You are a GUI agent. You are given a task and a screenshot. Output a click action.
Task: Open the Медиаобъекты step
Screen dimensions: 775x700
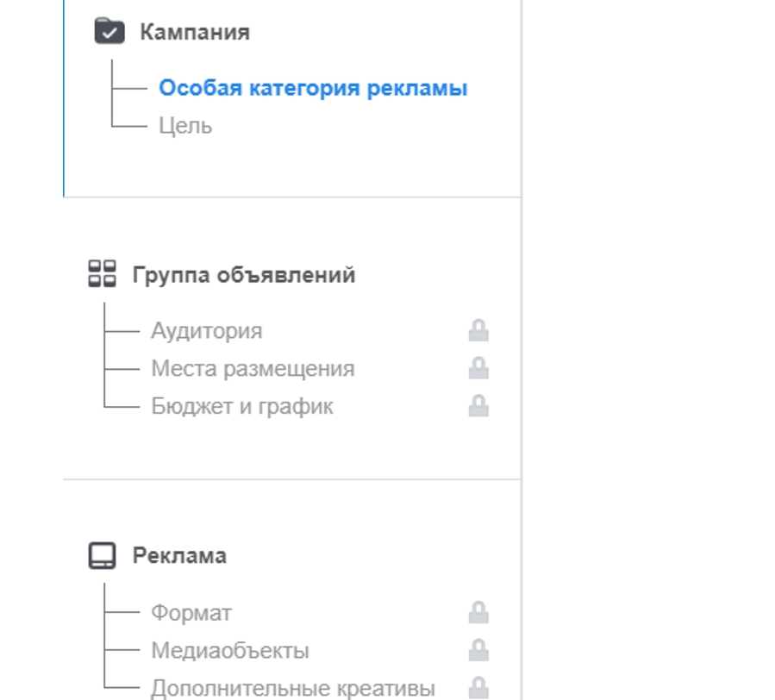(x=230, y=651)
